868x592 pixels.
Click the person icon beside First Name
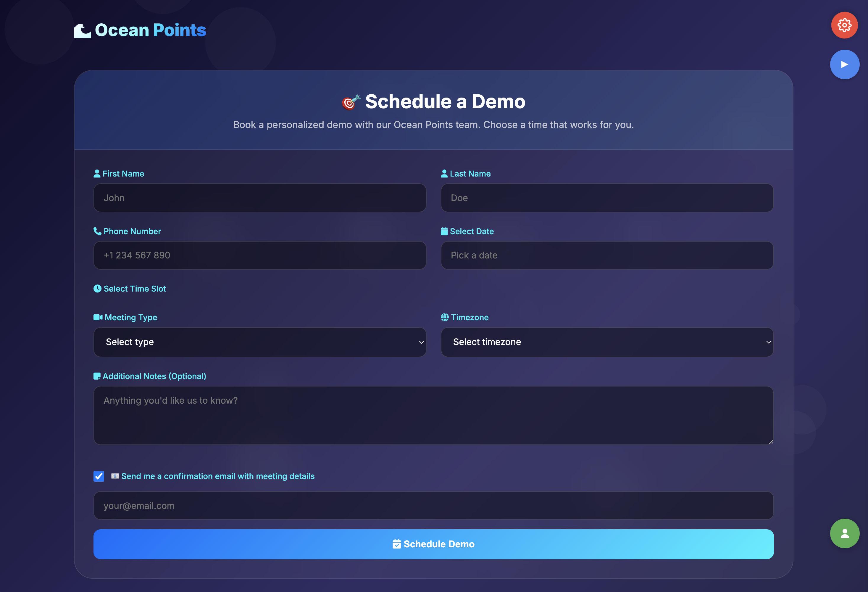click(97, 174)
